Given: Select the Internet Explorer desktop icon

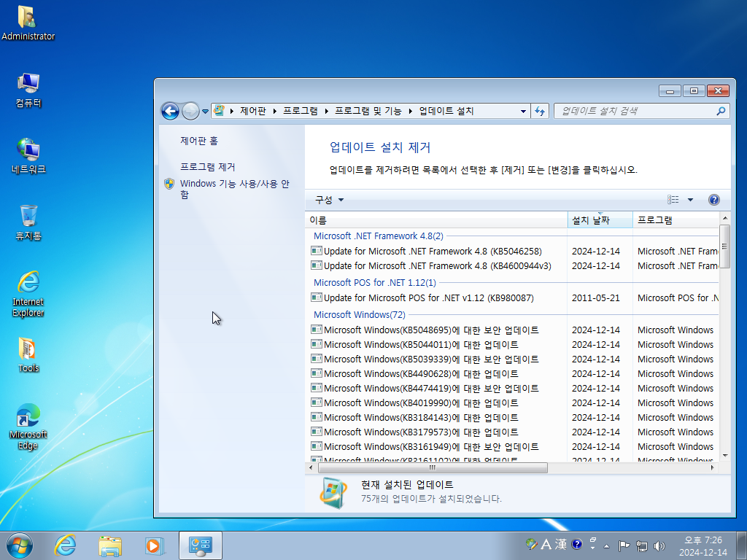Looking at the screenshot, I should pyautogui.click(x=28, y=294).
